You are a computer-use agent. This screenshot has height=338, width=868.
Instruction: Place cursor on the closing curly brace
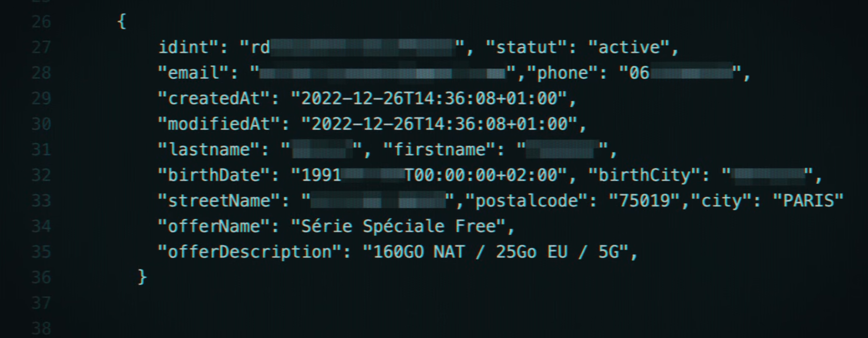(x=142, y=277)
